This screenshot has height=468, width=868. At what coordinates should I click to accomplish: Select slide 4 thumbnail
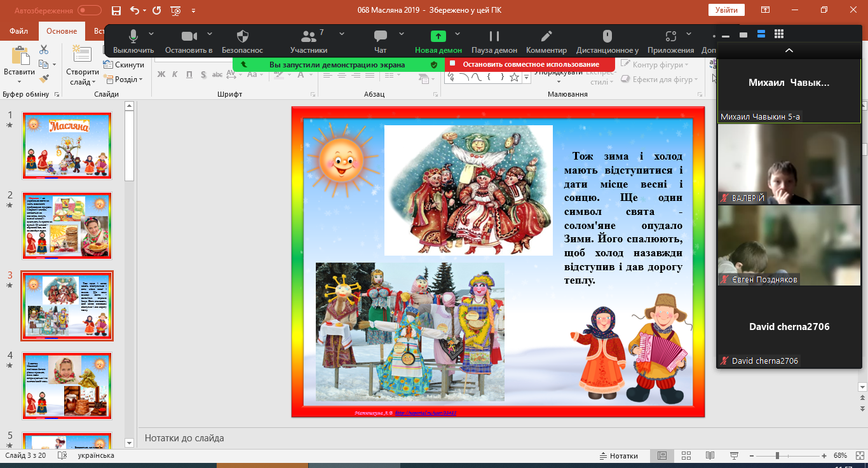[67, 386]
